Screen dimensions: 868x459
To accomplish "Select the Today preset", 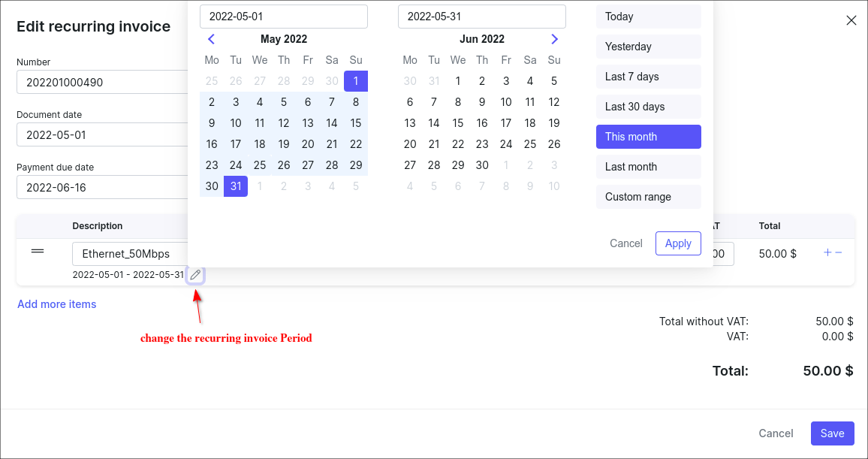I will point(648,17).
